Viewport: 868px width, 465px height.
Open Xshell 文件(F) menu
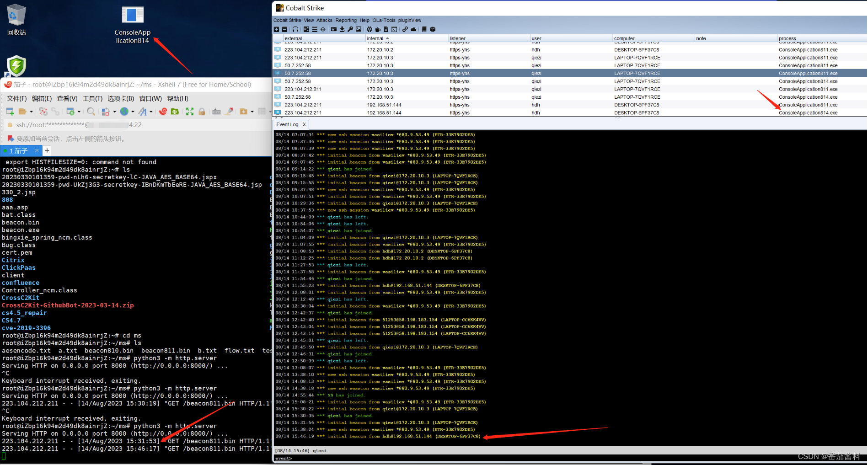tap(16, 98)
